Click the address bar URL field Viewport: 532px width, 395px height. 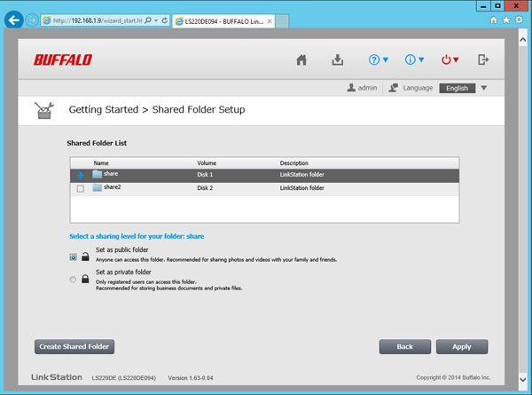click(97, 20)
